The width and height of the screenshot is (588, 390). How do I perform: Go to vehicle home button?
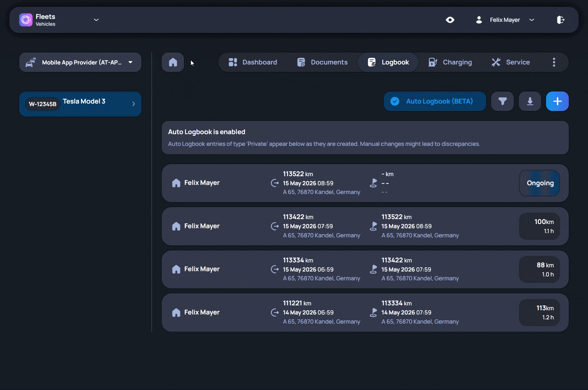[x=173, y=62]
